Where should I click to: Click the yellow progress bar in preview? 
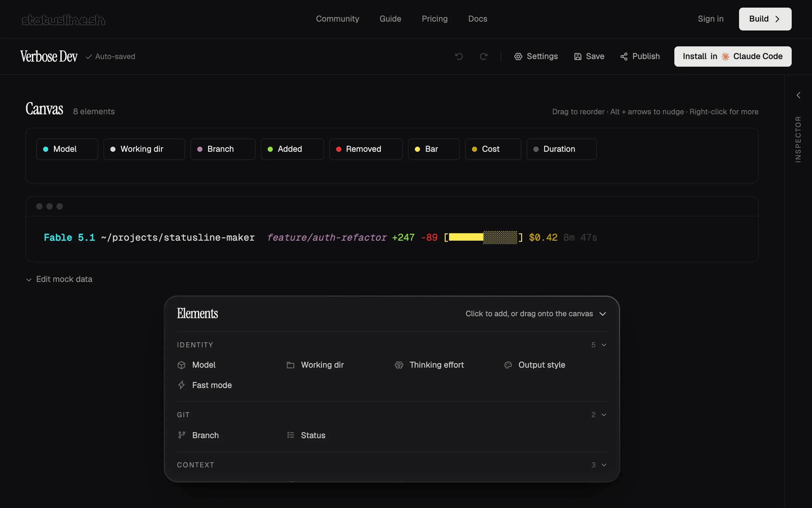483,237
